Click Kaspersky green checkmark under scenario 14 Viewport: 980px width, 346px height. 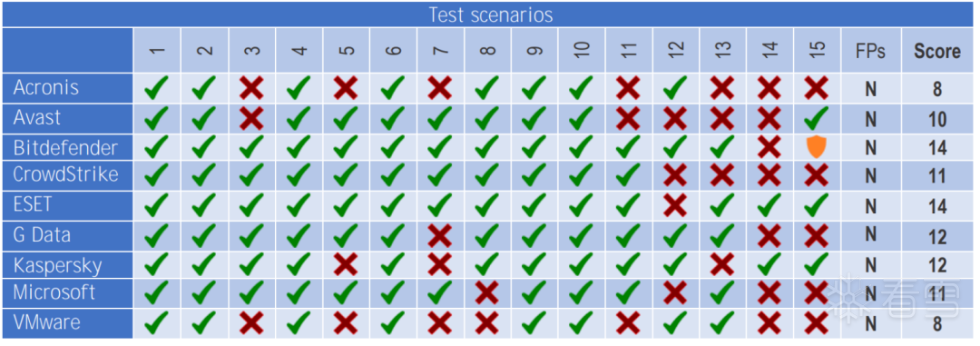tap(769, 264)
